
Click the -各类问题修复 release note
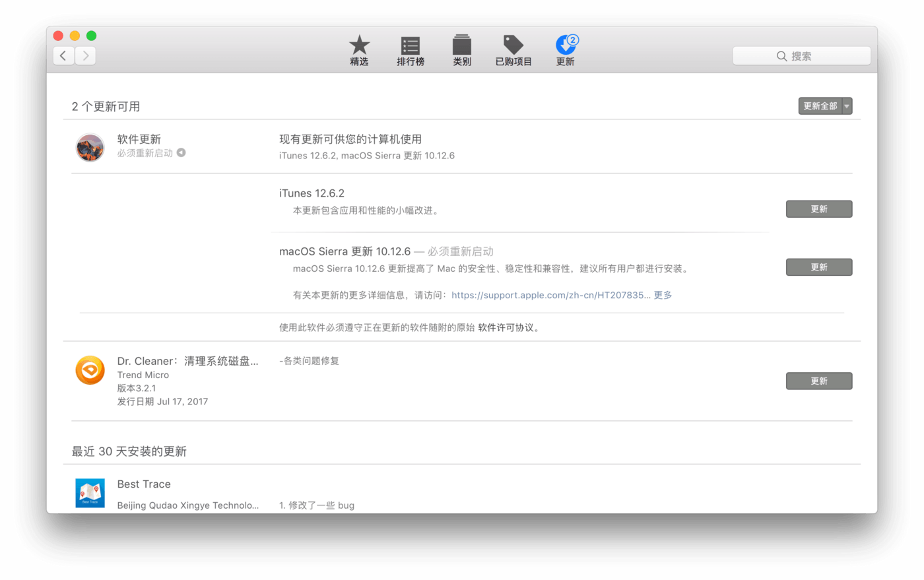click(x=309, y=361)
